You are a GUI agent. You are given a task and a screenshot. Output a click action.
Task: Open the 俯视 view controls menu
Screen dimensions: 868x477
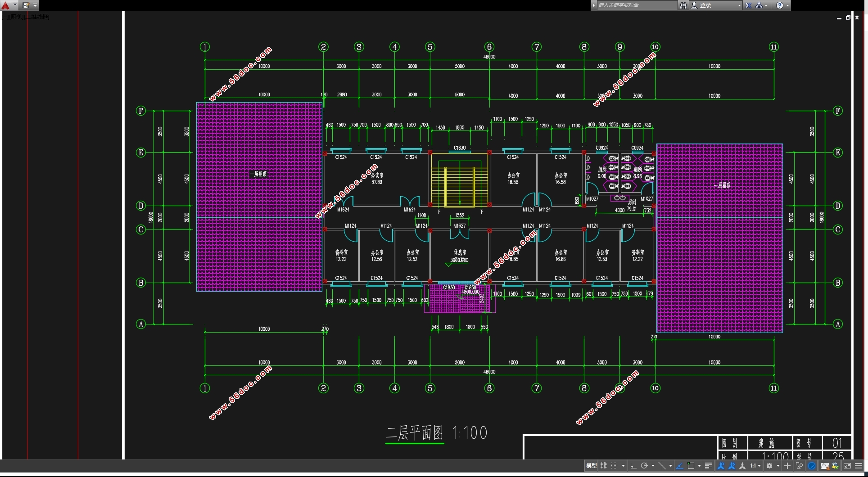[x=16, y=17]
